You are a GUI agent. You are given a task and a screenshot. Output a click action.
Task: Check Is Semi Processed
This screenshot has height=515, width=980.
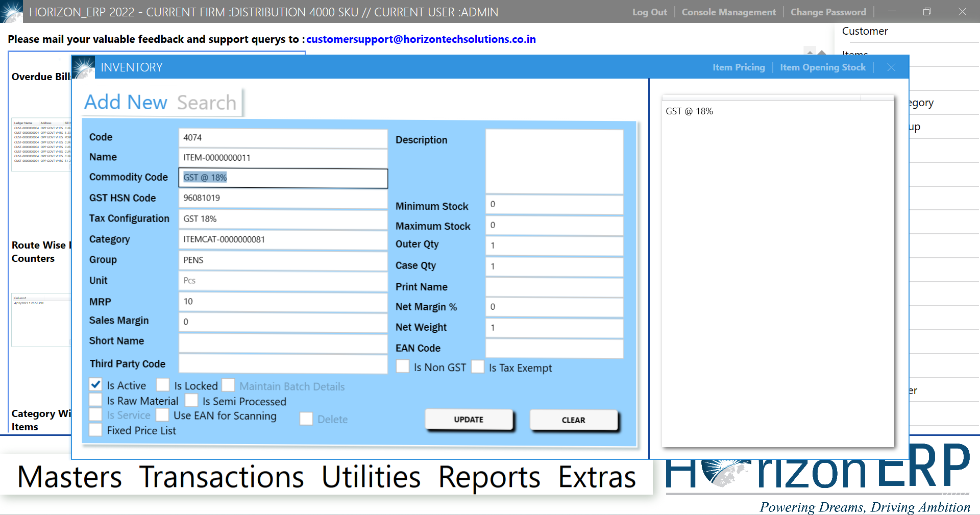(x=191, y=401)
